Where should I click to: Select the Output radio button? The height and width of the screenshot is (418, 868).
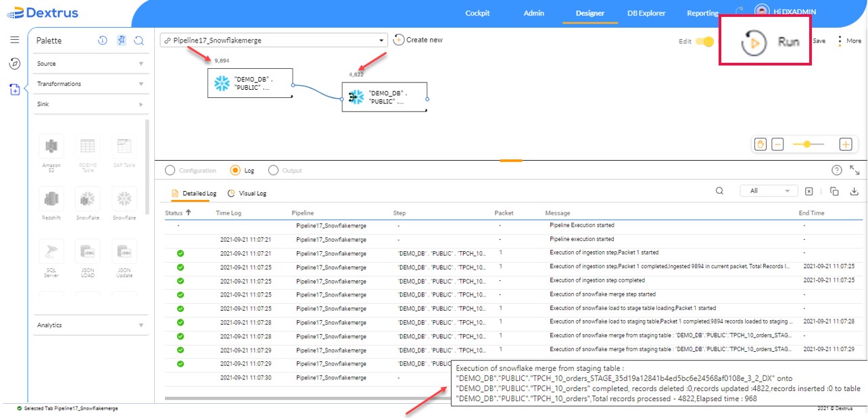coord(273,171)
